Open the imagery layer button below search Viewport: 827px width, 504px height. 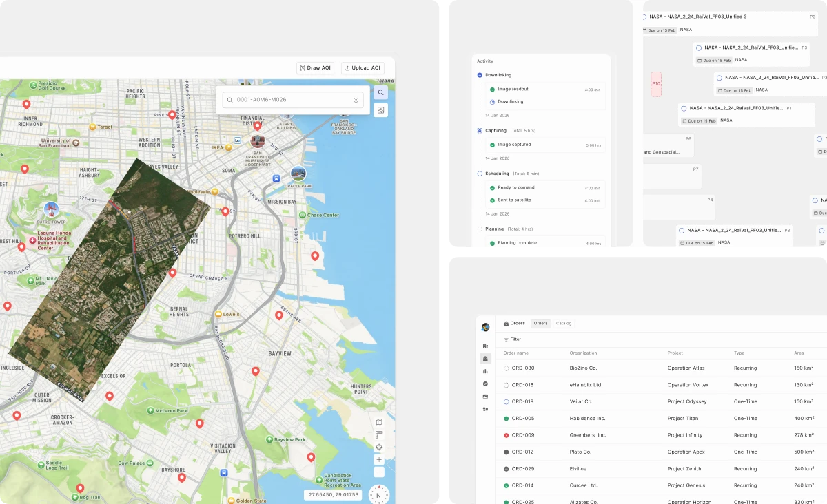[x=380, y=110]
